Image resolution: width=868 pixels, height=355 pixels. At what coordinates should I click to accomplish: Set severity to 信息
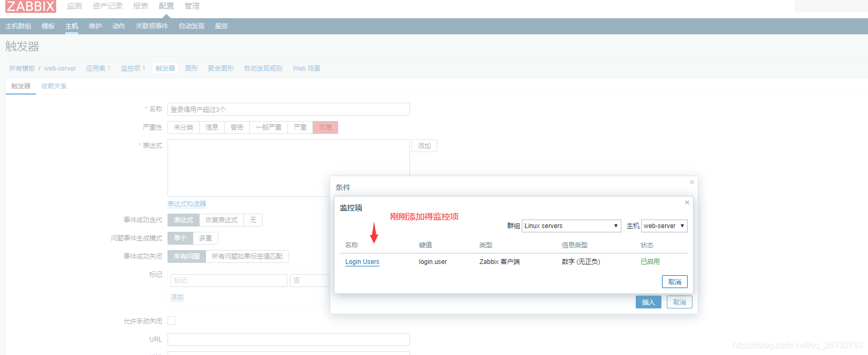point(212,127)
